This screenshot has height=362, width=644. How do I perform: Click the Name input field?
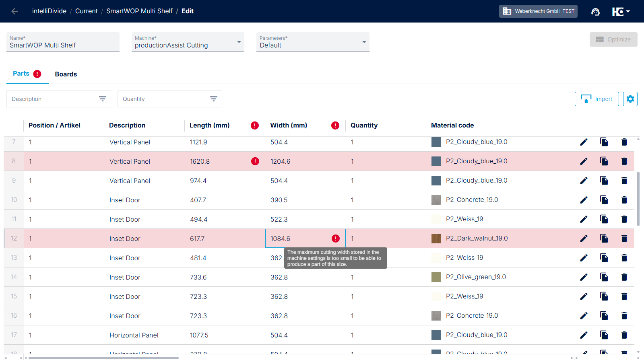63,45
